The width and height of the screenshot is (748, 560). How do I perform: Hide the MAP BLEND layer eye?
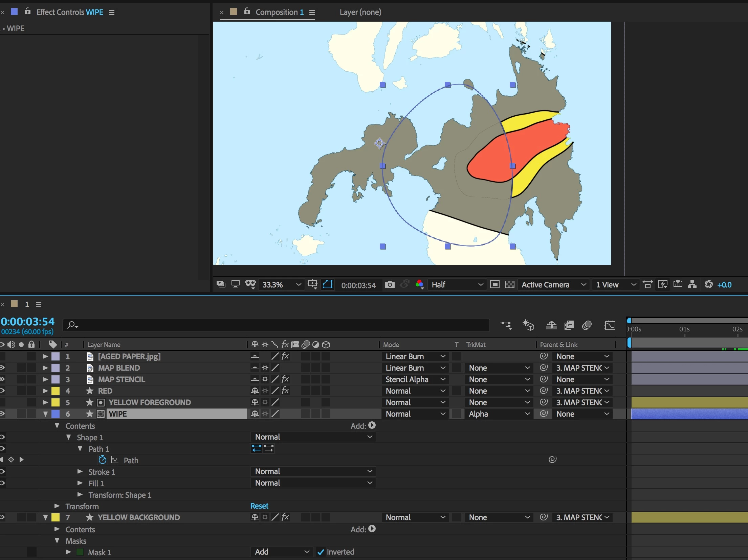coord(2,368)
